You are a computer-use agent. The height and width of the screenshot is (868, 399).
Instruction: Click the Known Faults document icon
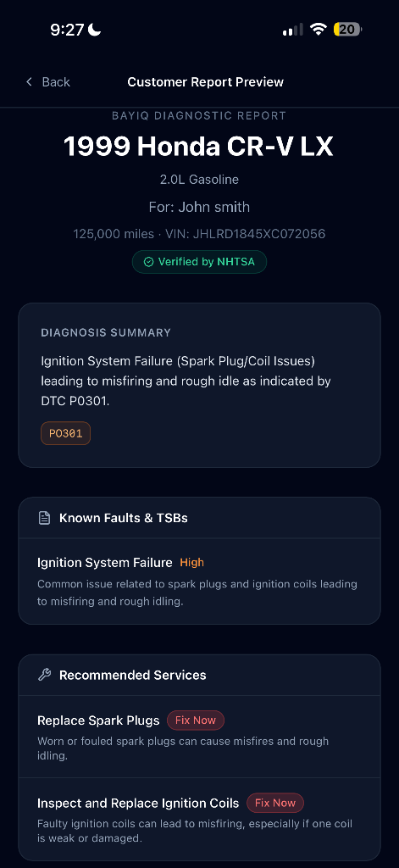(x=44, y=518)
